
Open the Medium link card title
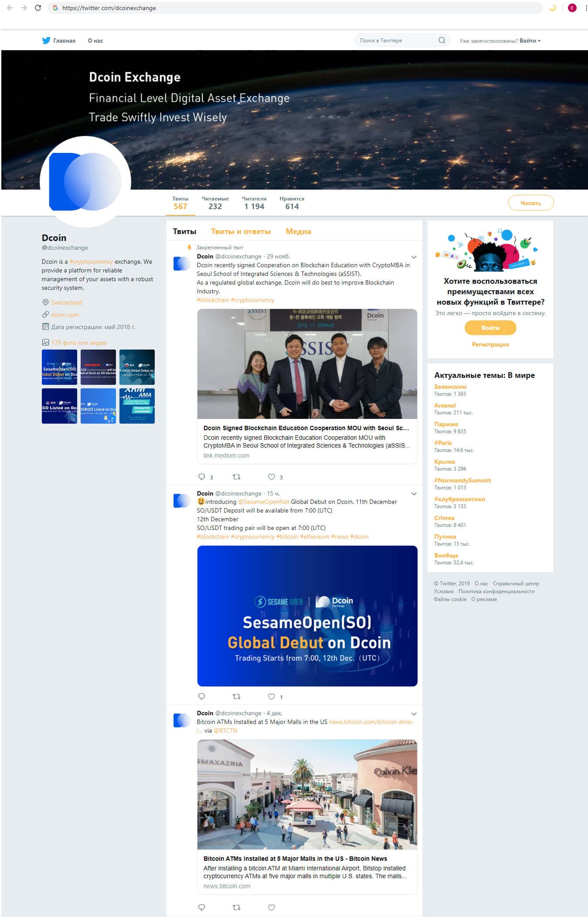(306, 428)
